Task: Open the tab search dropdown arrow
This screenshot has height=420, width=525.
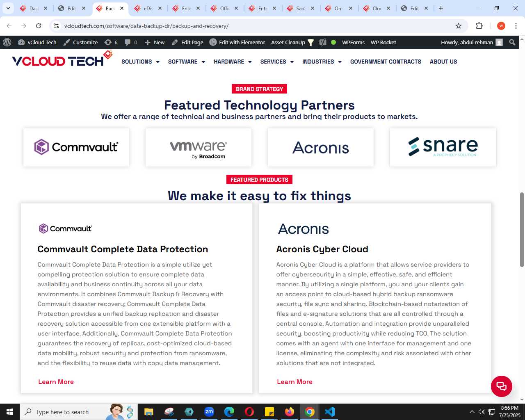Action: (8, 8)
